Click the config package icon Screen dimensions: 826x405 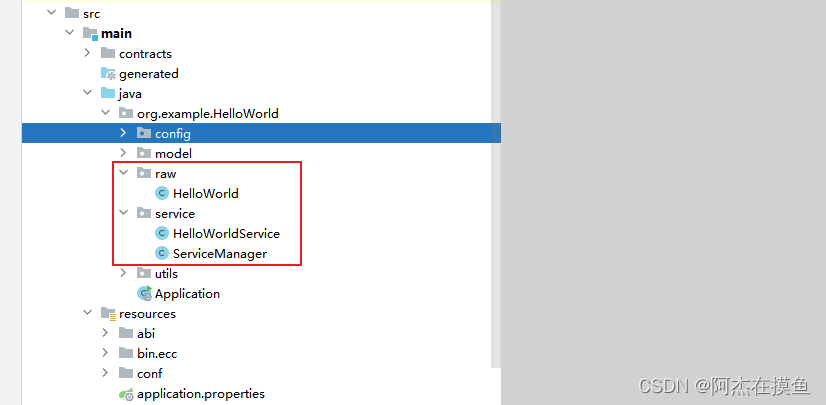(144, 133)
